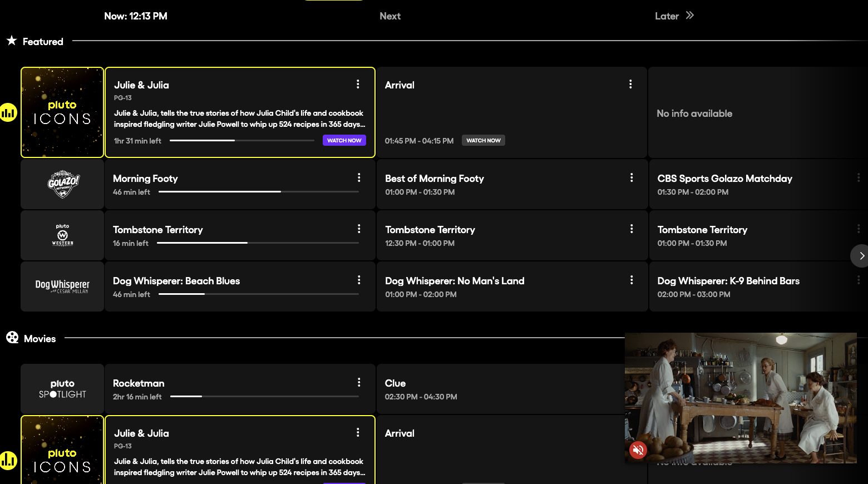The height and width of the screenshot is (484, 868).
Task: Click the Movies section heading text
Action: coord(40,339)
